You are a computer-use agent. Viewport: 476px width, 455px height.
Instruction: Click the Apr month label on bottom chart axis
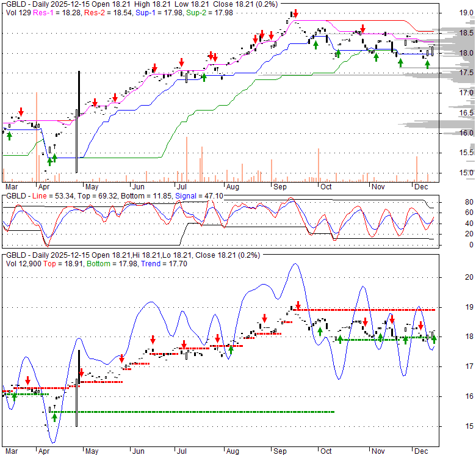[x=45, y=452]
